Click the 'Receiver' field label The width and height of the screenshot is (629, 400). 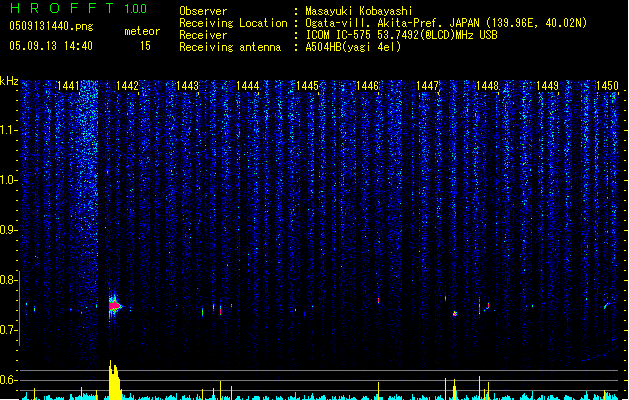[203, 35]
